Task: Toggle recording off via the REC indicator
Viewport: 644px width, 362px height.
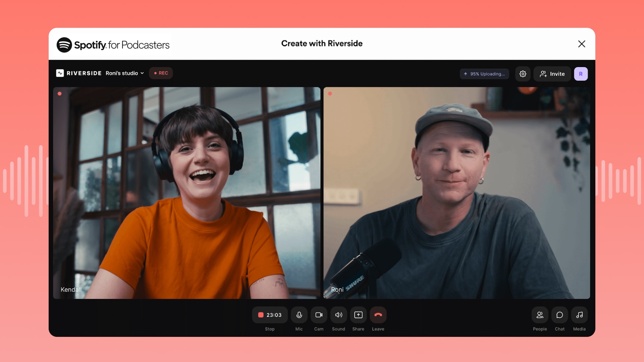Action: [161, 73]
